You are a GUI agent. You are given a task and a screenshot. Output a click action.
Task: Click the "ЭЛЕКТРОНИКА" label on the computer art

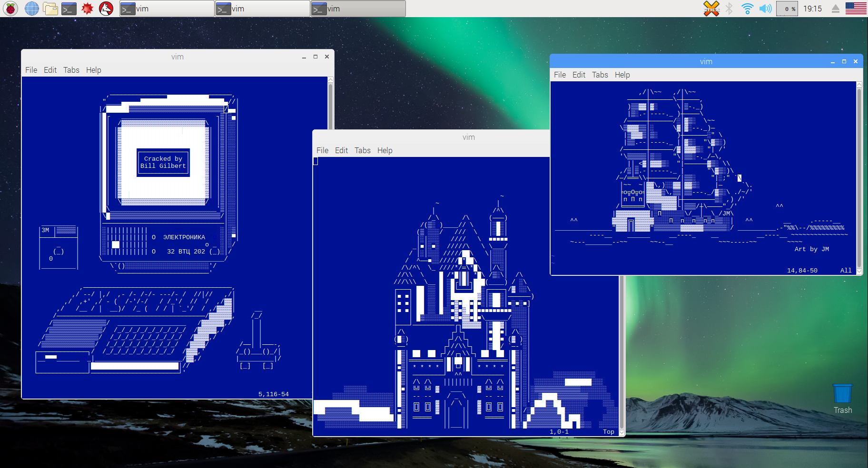click(184, 237)
